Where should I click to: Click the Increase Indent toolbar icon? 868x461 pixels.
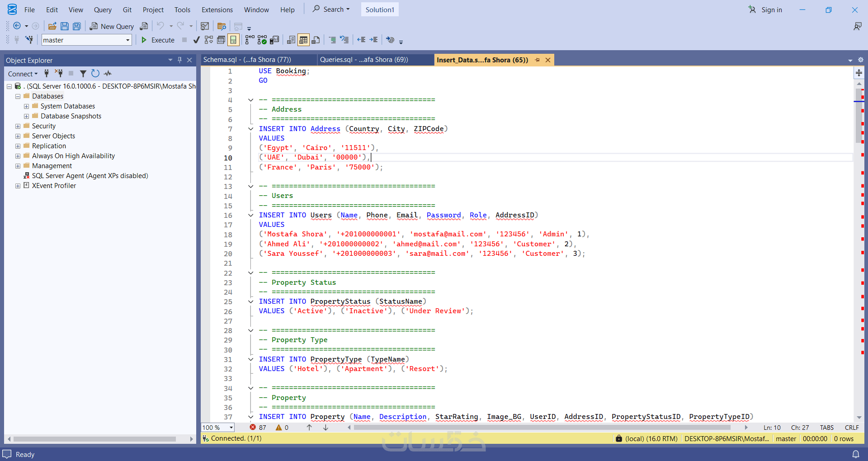tap(373, 40)
